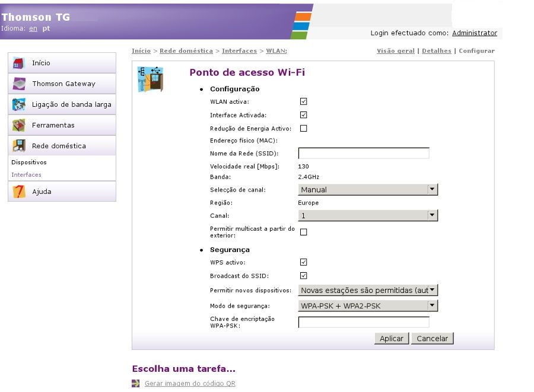Click the QR code task arrow icon
The width and height of the screenshot is (534, 392).
[x=135, y=384]
